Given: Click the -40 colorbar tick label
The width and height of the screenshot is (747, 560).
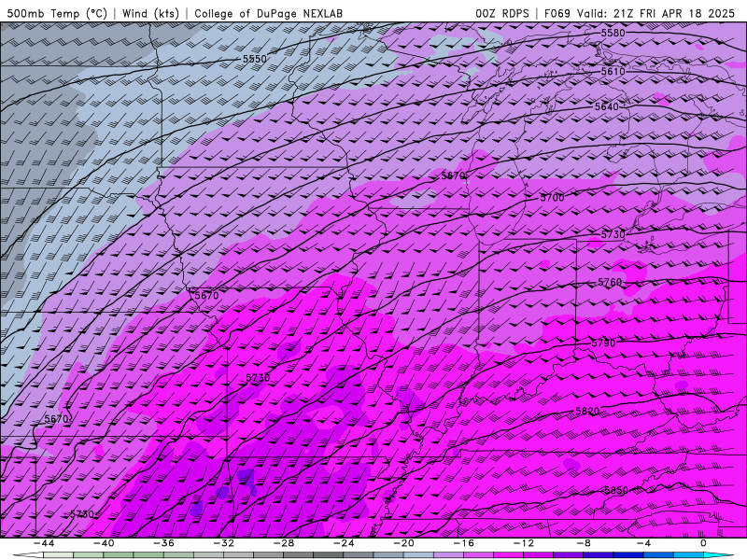Looking at the screenshot, I should coord(104,543).
